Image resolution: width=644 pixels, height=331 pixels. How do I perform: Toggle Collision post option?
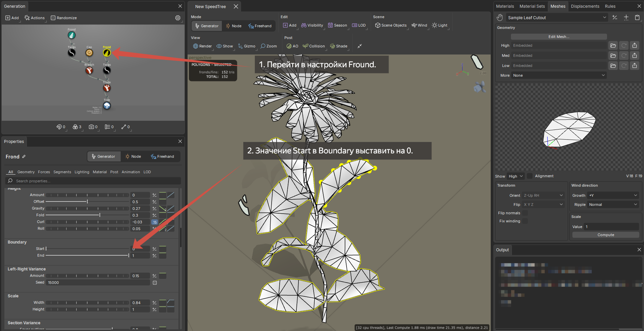tap(314, 46)
